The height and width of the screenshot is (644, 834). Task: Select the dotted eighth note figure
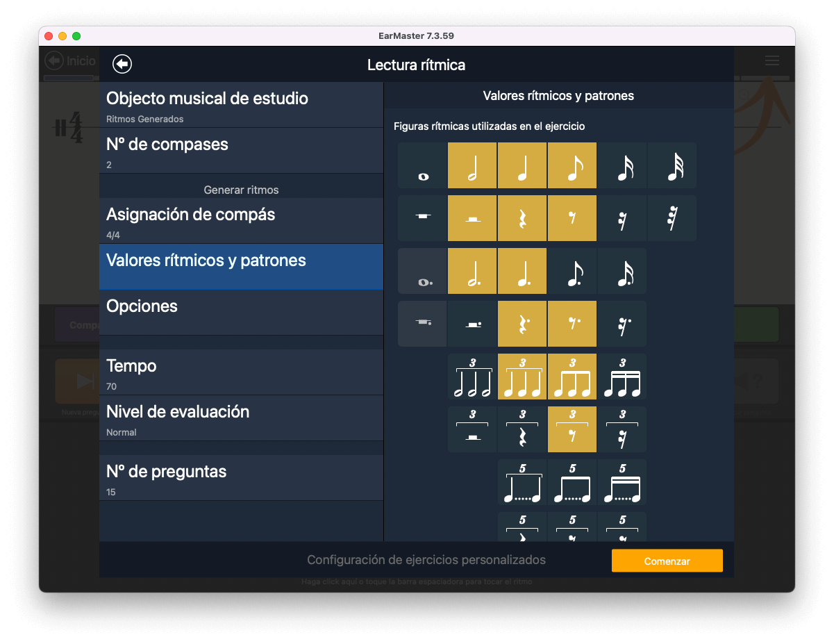[572, 271]
